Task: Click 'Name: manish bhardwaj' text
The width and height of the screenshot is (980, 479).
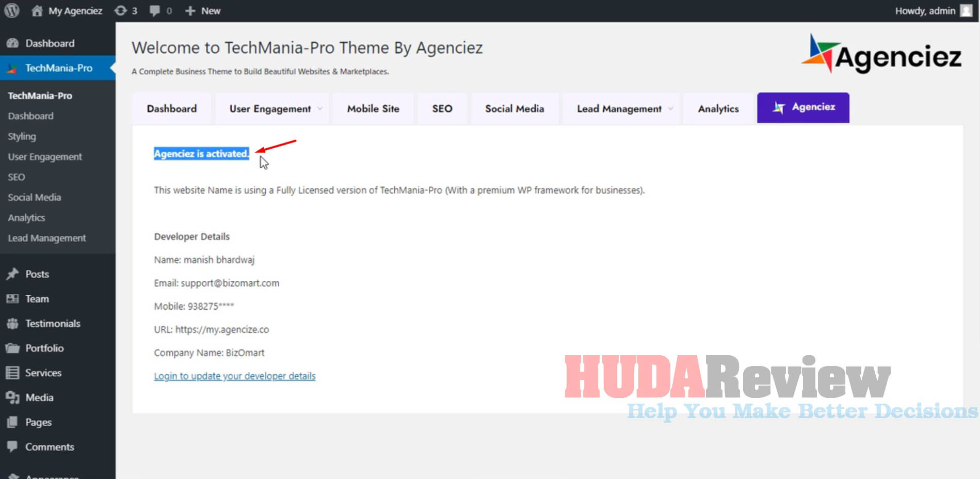Action: [204, 260]
